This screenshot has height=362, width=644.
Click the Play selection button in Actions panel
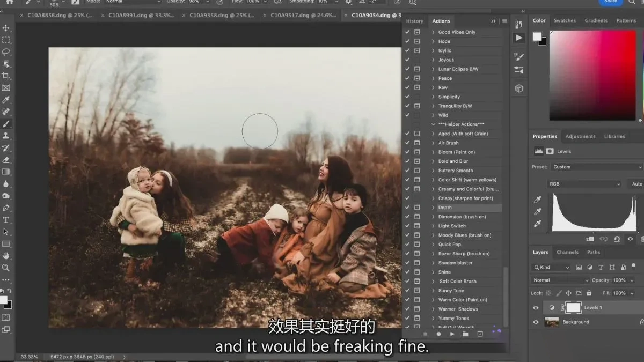tap(452, 334)
